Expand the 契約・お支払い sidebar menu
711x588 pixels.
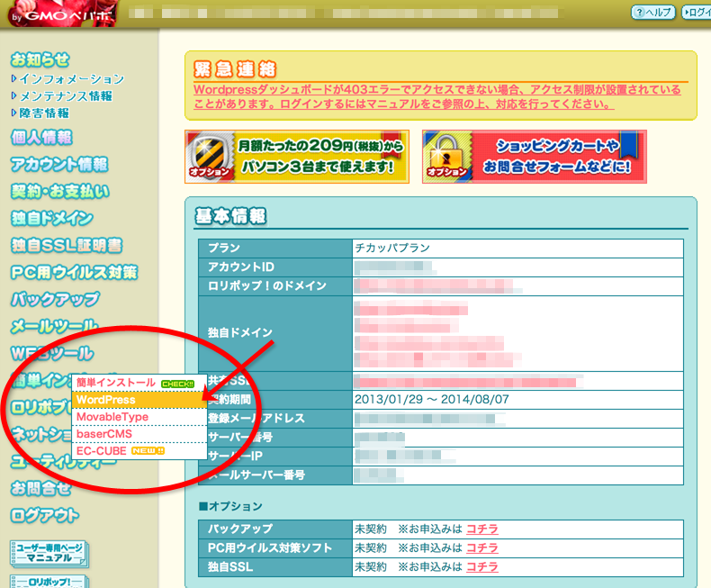60,191
